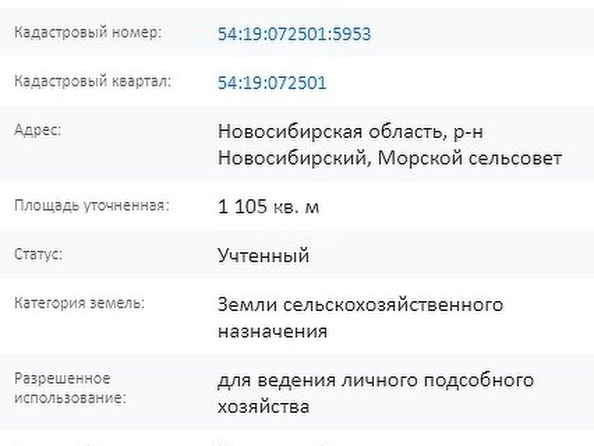Click the word 'назначения' in land category
Viewport: 594px width, 446px height.
272,332
